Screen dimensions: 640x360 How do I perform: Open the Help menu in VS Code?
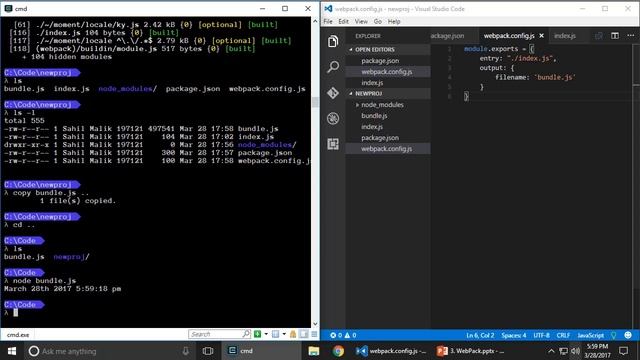393,22
